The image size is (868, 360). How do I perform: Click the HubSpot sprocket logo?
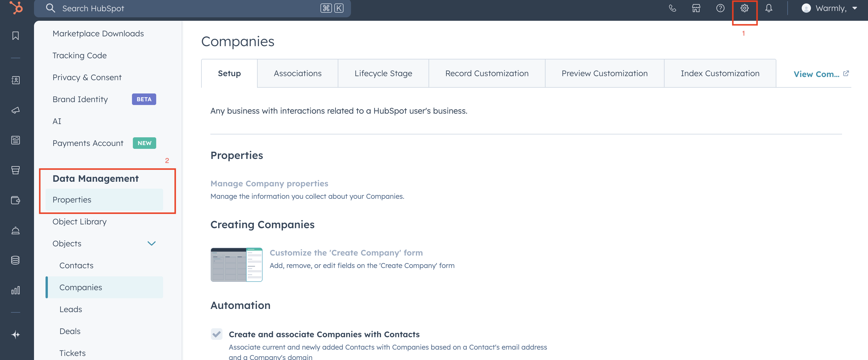pyautogui.click(x=16, y=8)
